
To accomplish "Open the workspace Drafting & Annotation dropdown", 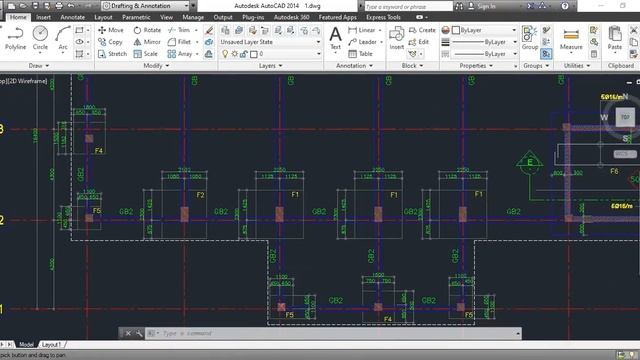I will click(x=146, y=6).
